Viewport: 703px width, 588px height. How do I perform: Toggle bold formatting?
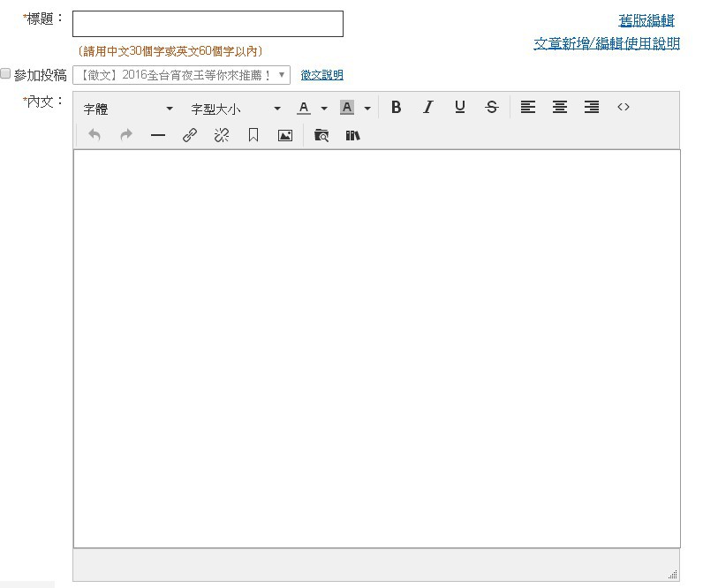pyautogui.click(x=397, y=108)
